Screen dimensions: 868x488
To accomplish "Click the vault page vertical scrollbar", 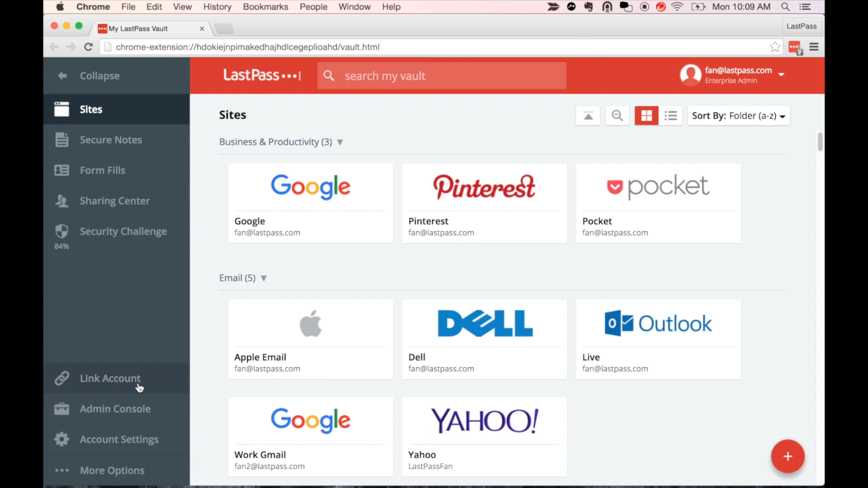I will (x=820, y=142).
